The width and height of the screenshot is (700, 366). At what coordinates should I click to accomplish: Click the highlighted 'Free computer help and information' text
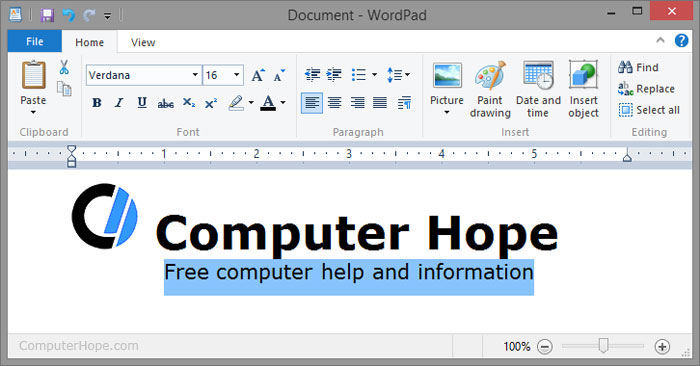[349, 272]
